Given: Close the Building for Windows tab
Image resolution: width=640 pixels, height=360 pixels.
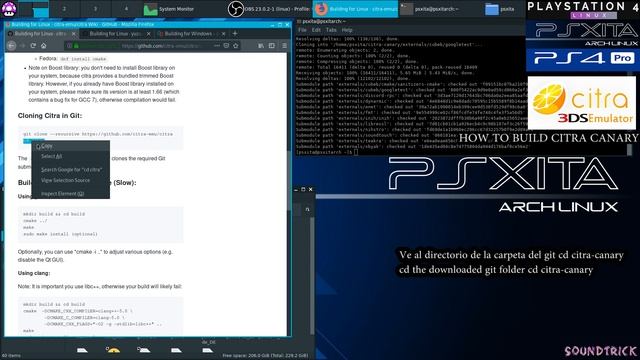Looking at the screenshot, I should point(224,34).
